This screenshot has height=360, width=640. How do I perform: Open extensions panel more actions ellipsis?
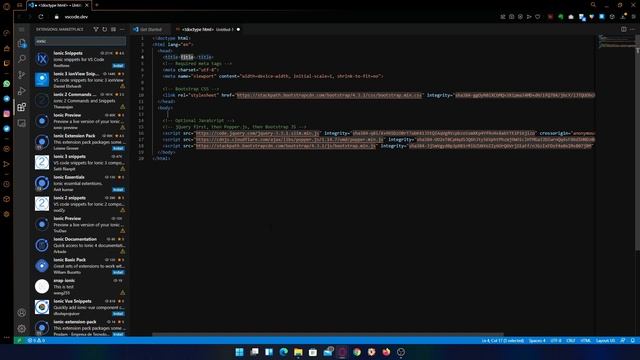pyautogui.click(x=122, y=29)
